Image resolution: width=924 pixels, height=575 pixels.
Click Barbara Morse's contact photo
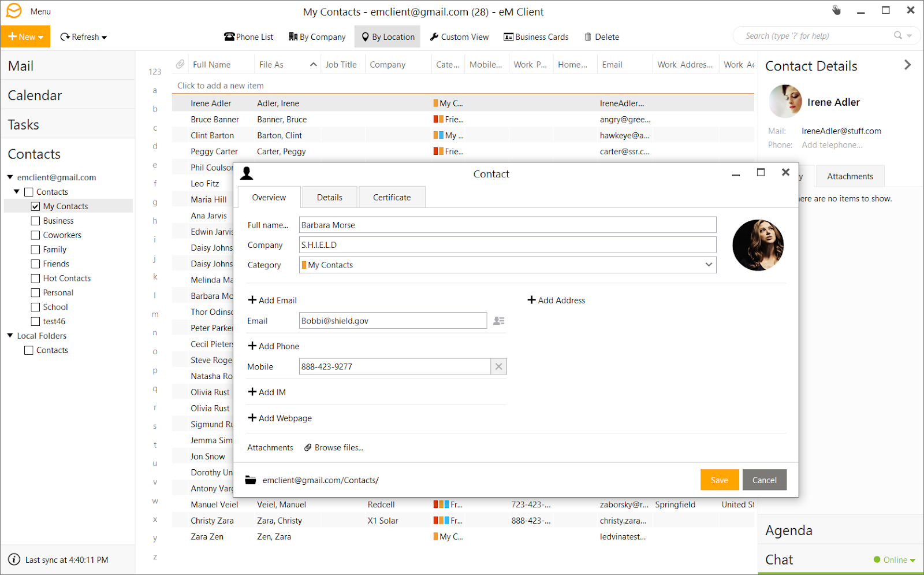tap(758, 245)
